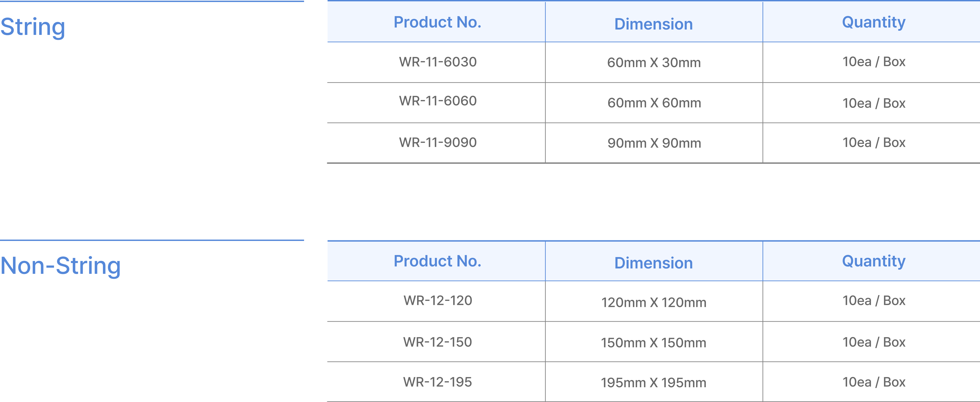The width and height of the screenshot is (980, 402).
Task: Click the Non-String section heading
Action: point(60,266)
